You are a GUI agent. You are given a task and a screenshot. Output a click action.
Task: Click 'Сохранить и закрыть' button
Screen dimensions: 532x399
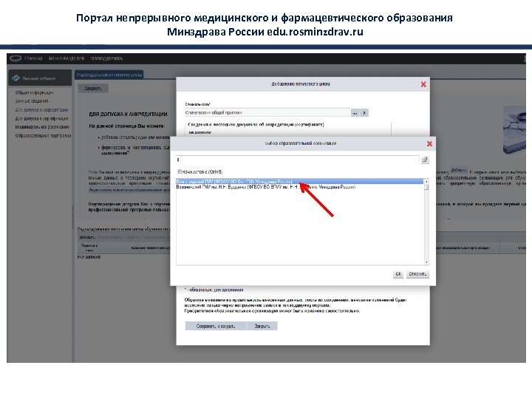[216, 326]
